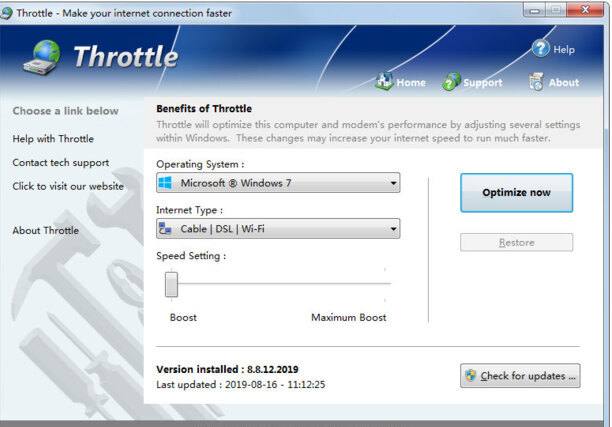Select the Microsoft Windows 7 combo box
The height and width of the screenshot is (427, 612).
[278, 183]
